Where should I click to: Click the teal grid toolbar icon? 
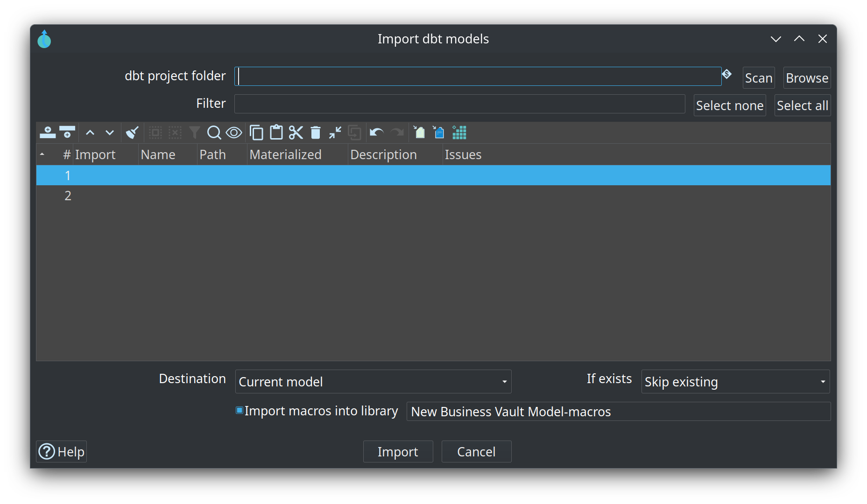[x=459, y=133]
